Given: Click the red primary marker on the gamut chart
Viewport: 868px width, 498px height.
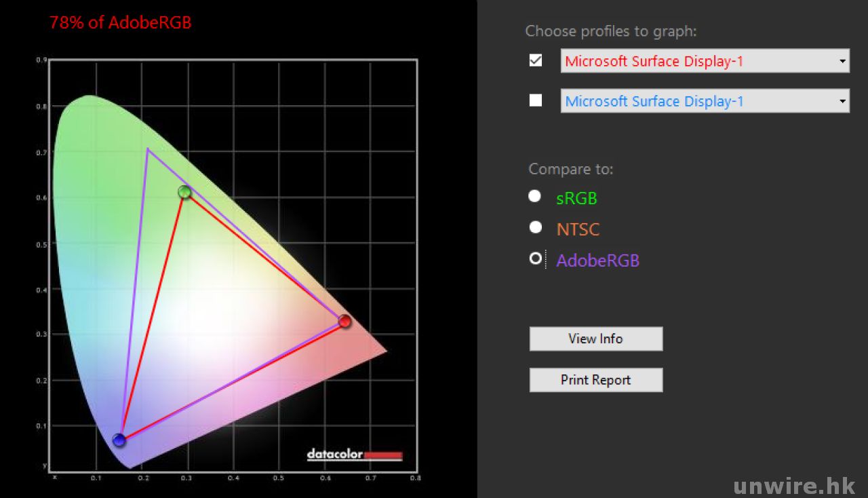Looking at the screenshot, I should click(344, 321).
